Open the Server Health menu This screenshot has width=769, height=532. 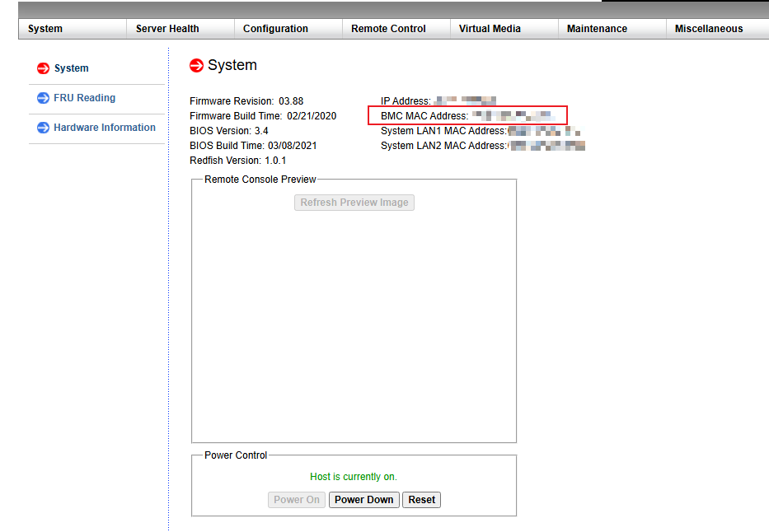[167, 29]
